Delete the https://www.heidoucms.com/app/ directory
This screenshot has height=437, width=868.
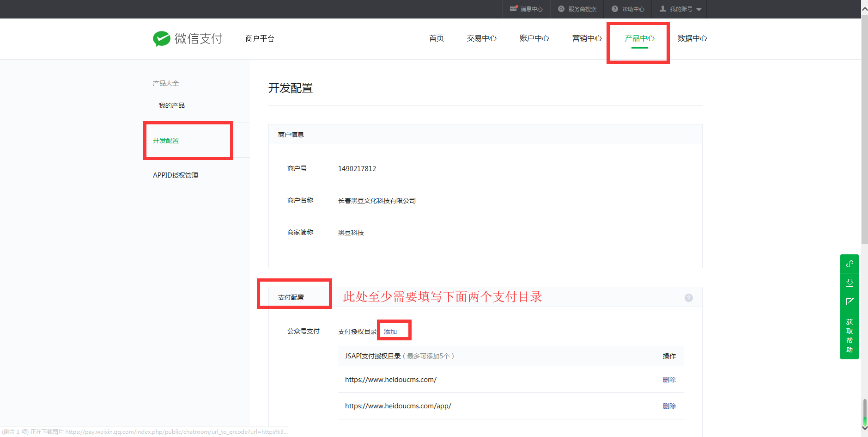(x=669, y=406)
